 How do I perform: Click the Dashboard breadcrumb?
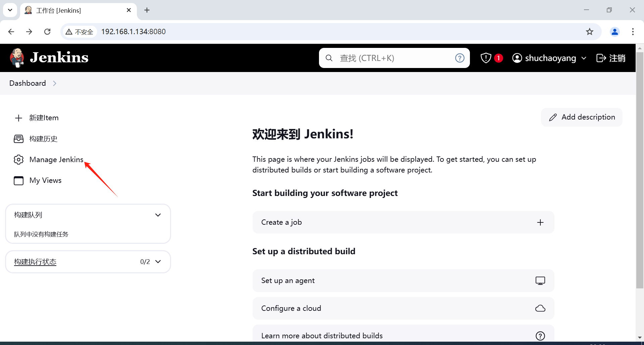28,83
